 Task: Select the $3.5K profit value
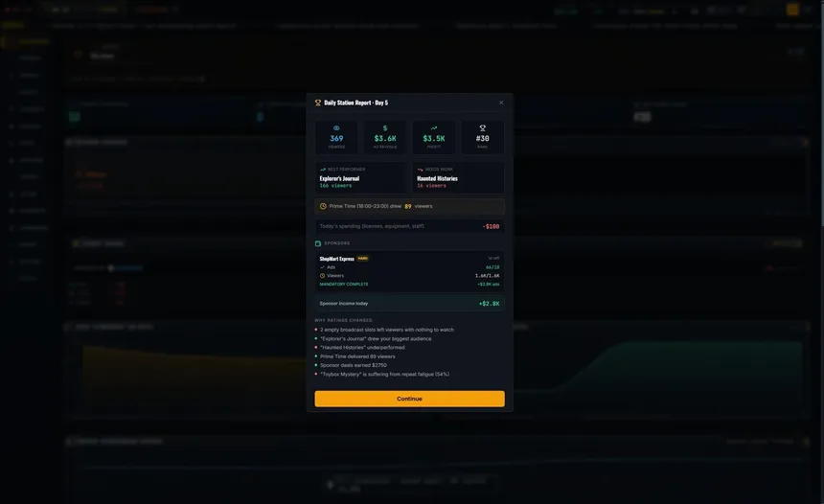(433, 138)
